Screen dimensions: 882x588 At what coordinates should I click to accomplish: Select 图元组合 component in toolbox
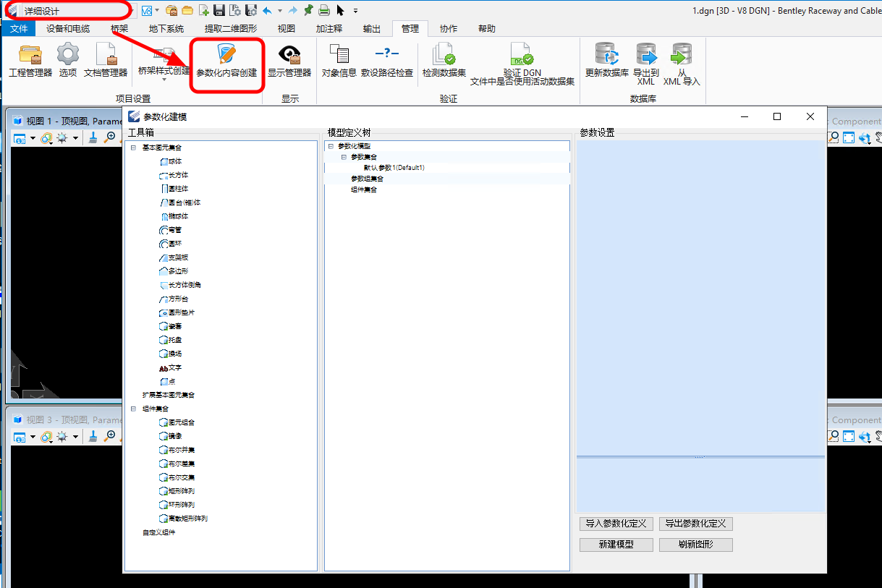click(177, 422)
